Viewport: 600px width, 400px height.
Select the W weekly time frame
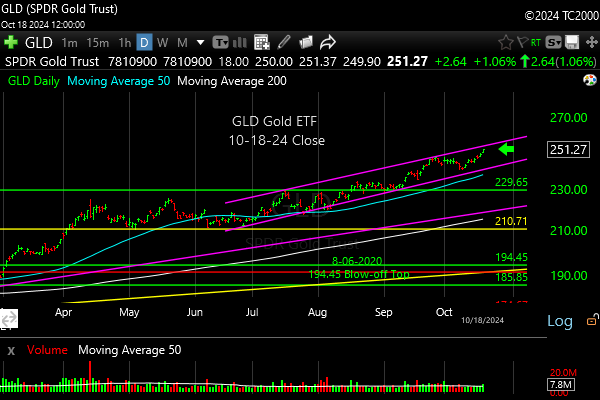point(163,42)
